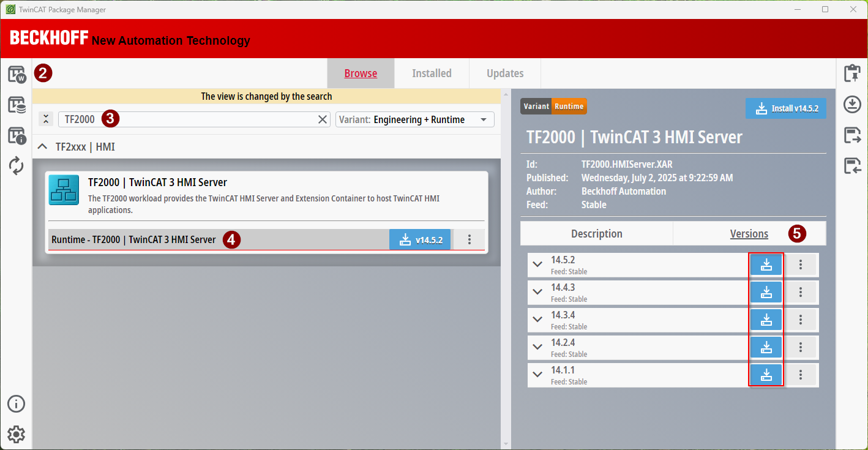The image size is (868, 450).
Task: Click the TF2000 | TwinCAT 3 HMI Server card title
Action: click(x=157, y=182)
